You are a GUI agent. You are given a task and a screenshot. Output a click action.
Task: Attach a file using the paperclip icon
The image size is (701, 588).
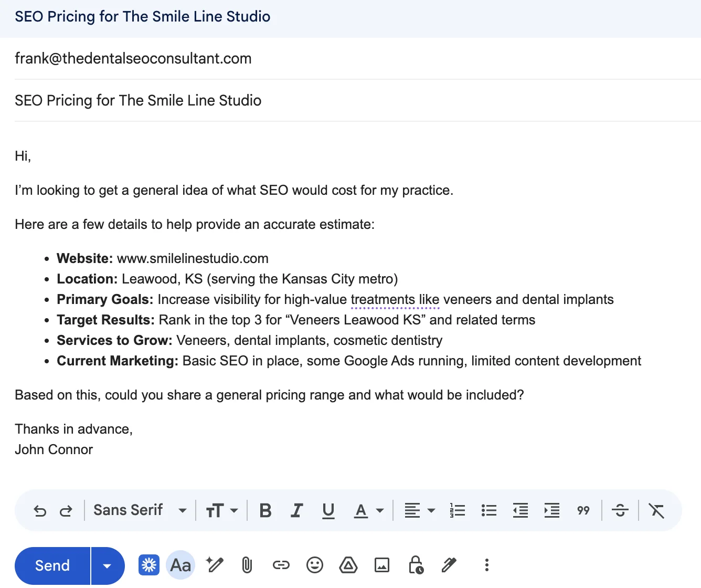(247, 565)
